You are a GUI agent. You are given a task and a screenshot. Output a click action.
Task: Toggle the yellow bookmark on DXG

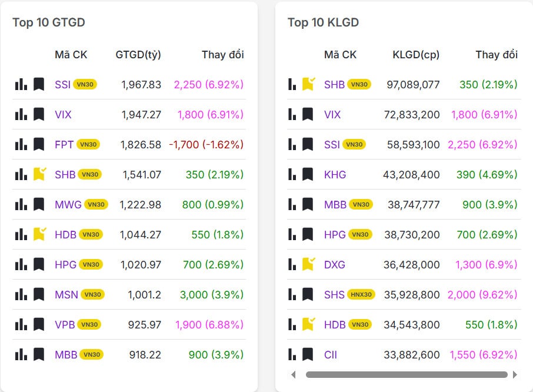(x=307, y=264)
